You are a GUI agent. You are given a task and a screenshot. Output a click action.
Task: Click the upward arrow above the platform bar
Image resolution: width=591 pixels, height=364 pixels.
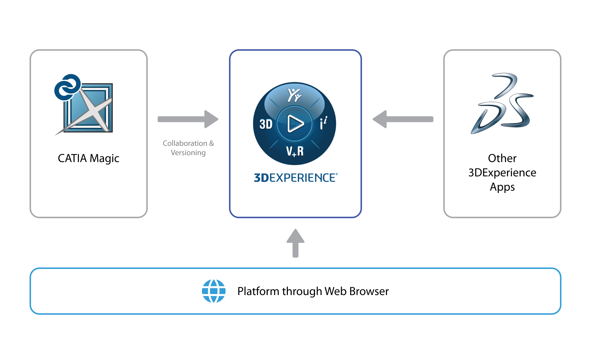pyautogui.click(x=295, y=243)
